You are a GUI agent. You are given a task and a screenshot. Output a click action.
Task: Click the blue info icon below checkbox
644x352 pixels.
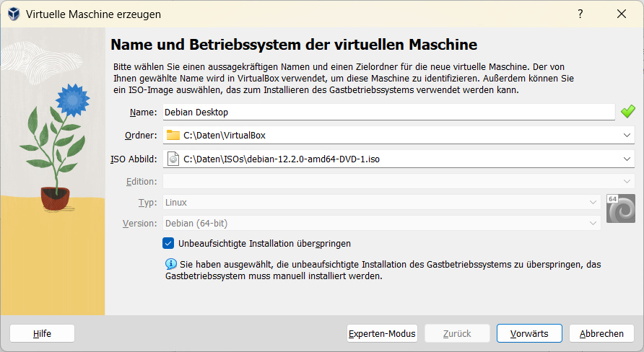pyautogui.click(x=170, y=265)
